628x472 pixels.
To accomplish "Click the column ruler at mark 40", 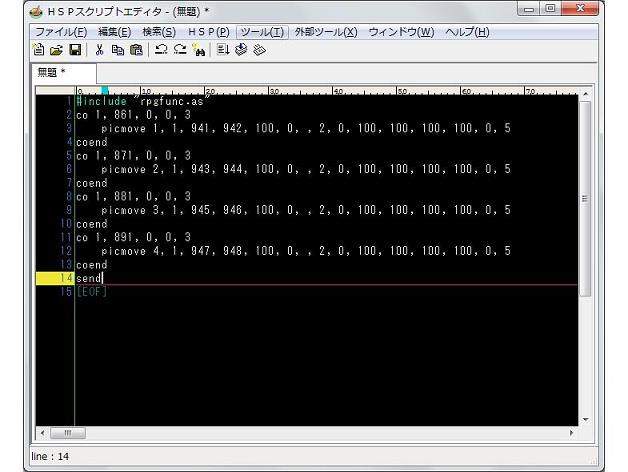I will 338,91.
